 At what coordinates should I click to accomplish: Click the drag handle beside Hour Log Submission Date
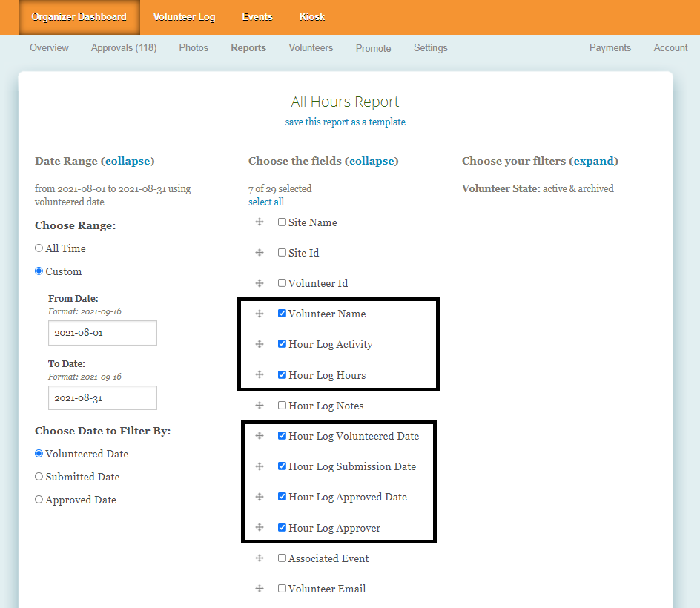(260, 466)
